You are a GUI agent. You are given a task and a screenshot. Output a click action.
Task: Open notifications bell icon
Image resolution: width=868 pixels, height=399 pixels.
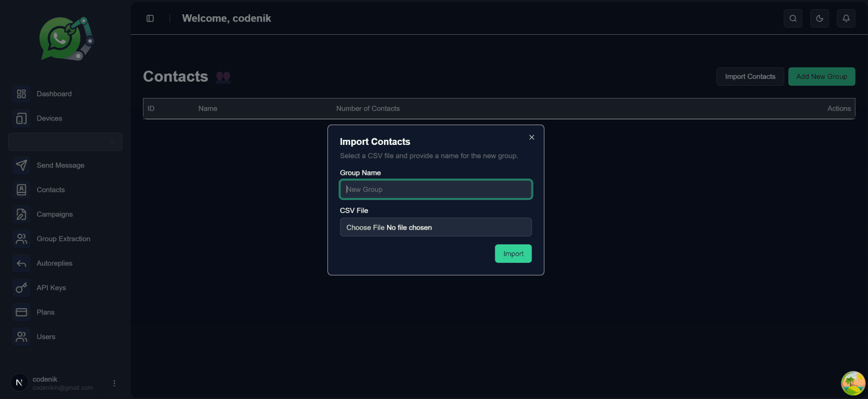point(846,18)
